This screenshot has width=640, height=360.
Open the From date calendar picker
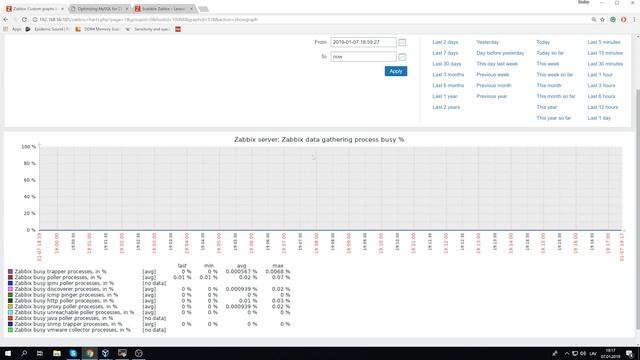point(402,42)
